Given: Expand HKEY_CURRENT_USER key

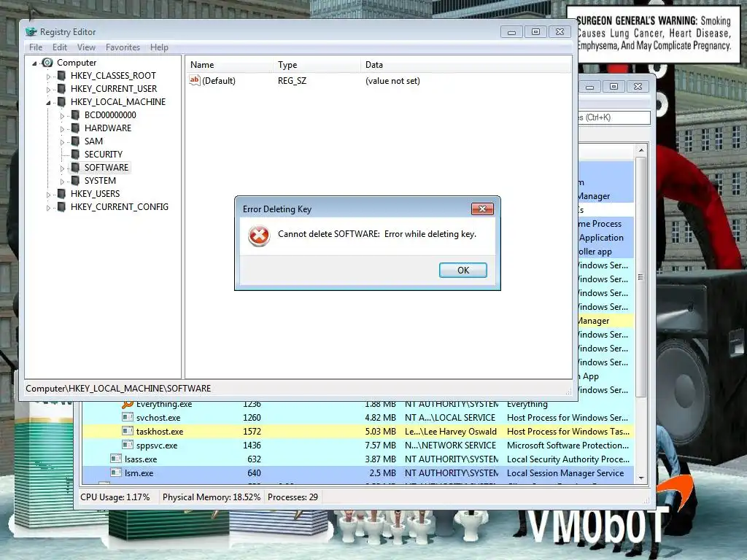Looking at the screenshot, I should tap(48, 89).
